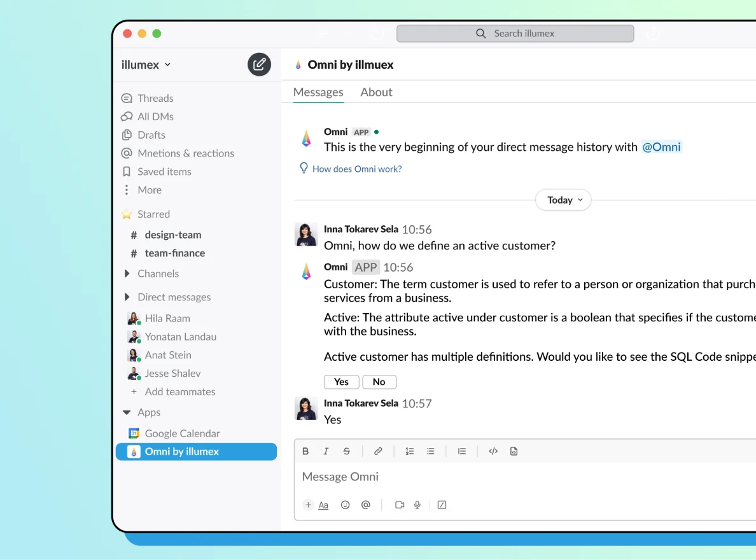Screen dimensions: 756x560
Task: Open the emoji picker
Action: [x=345, y=505]
